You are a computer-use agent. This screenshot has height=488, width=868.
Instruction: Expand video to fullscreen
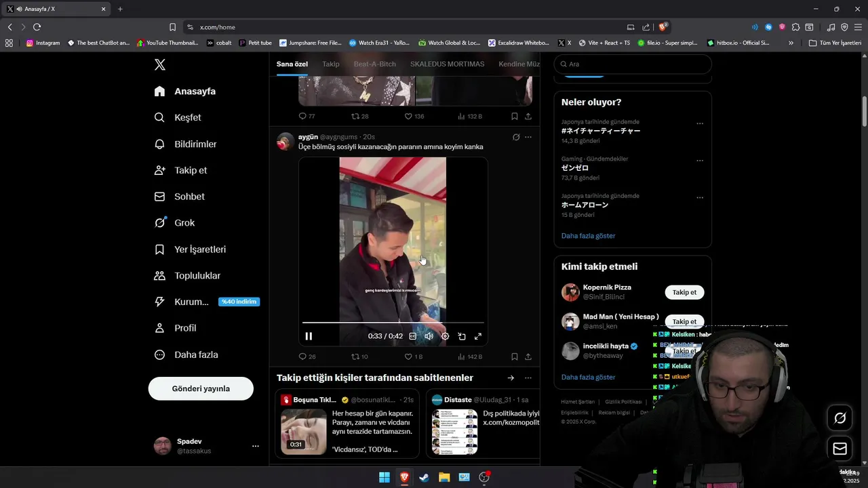point(478,336)
